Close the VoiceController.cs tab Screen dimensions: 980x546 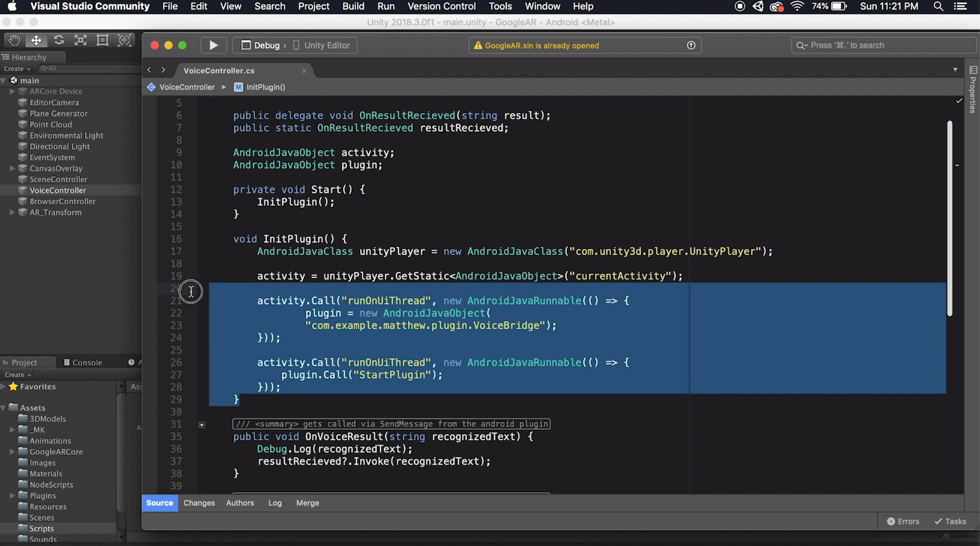pyautogui.click(x=304, y=71)
